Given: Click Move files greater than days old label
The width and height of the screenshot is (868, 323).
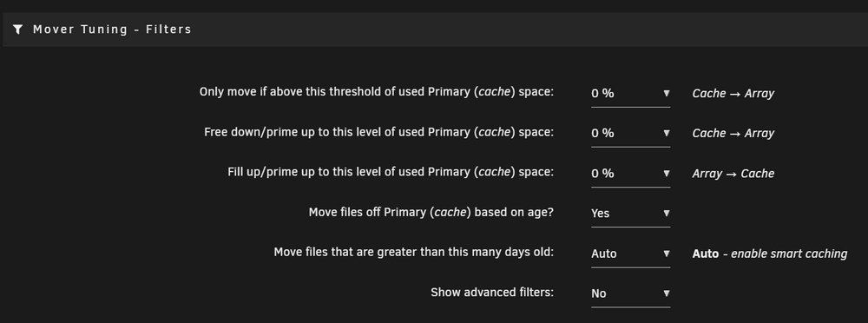Looking at the screenshot, I should pyautogui.click(x=413, y=253).
